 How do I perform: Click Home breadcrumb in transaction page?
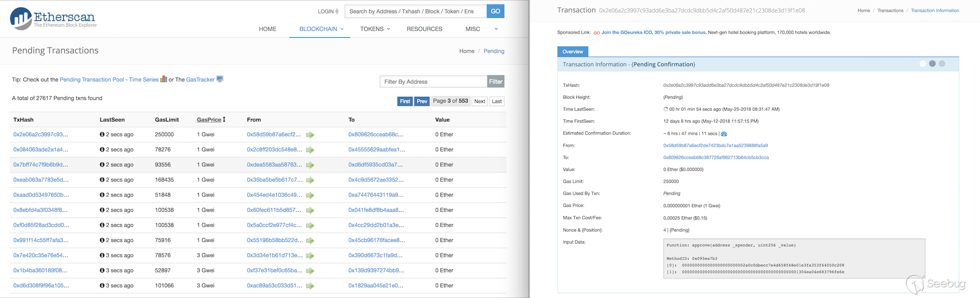click(x=864, y=11)
